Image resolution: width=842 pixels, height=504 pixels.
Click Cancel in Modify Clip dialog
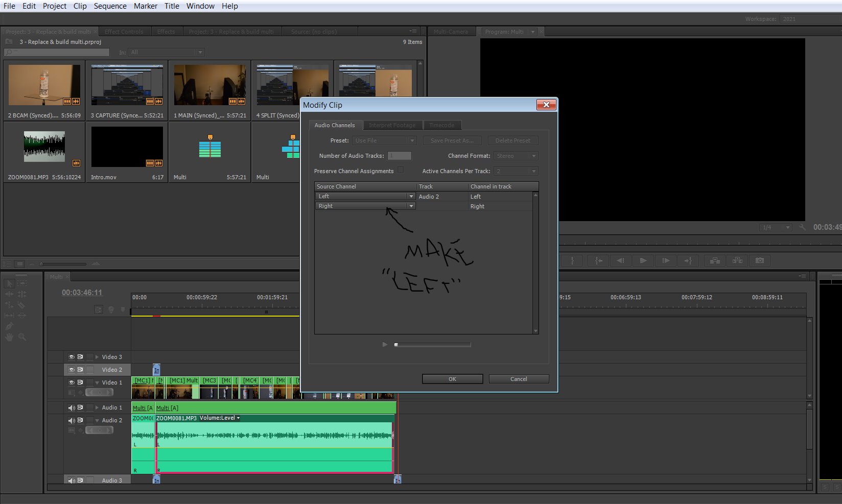pyautogui.click(x=519, y=379)
